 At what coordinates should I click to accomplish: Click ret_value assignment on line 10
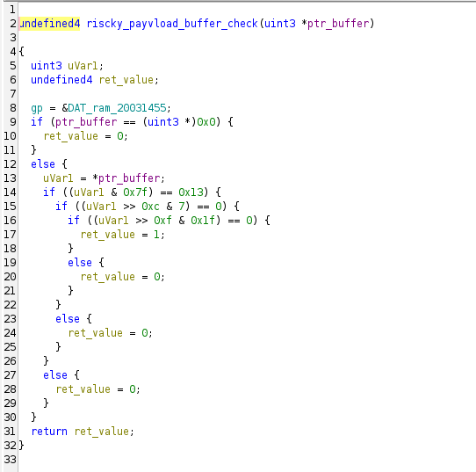coord(71,136)
